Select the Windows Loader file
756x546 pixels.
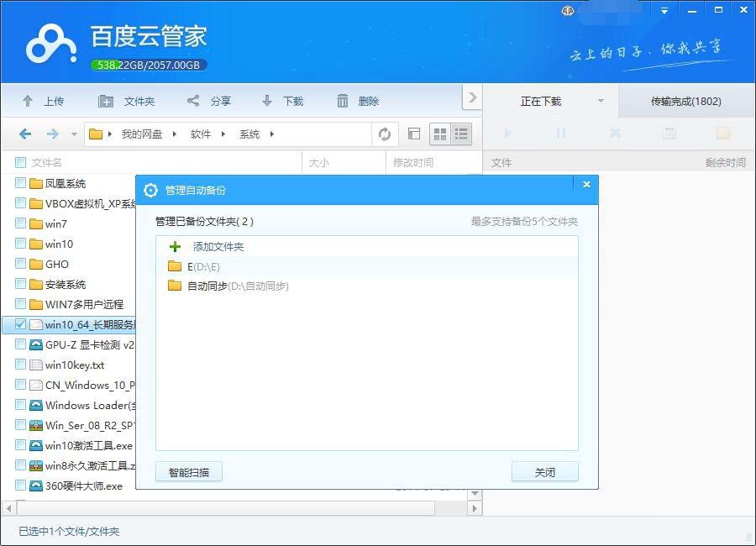tap(82, 405)
